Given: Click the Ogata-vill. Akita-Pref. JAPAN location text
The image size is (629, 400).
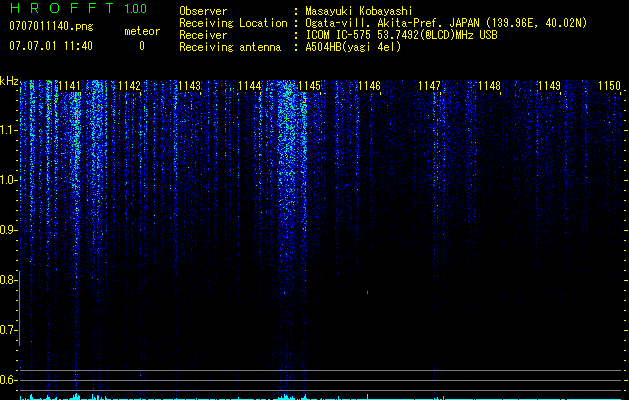Looking at the screenshot, I should point(446,23).
